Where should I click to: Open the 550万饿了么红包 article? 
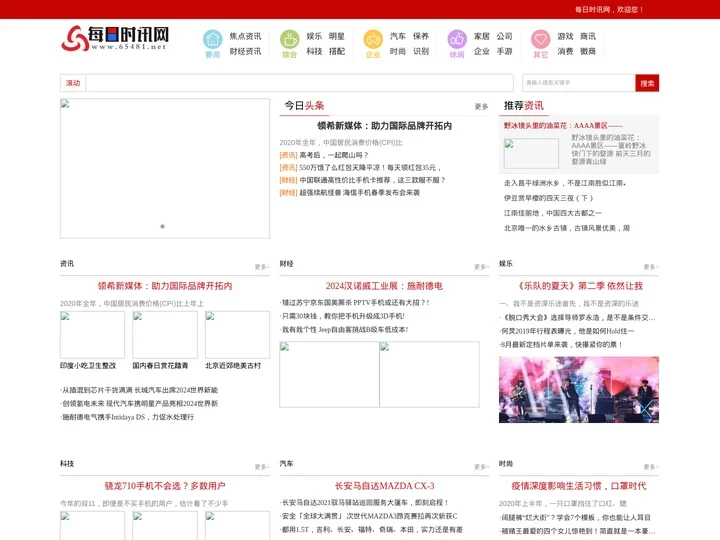[x=370, y=168]
